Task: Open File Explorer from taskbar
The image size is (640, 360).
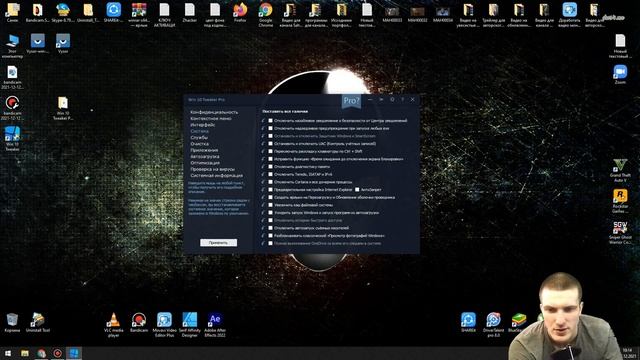Action: (25, 353)
